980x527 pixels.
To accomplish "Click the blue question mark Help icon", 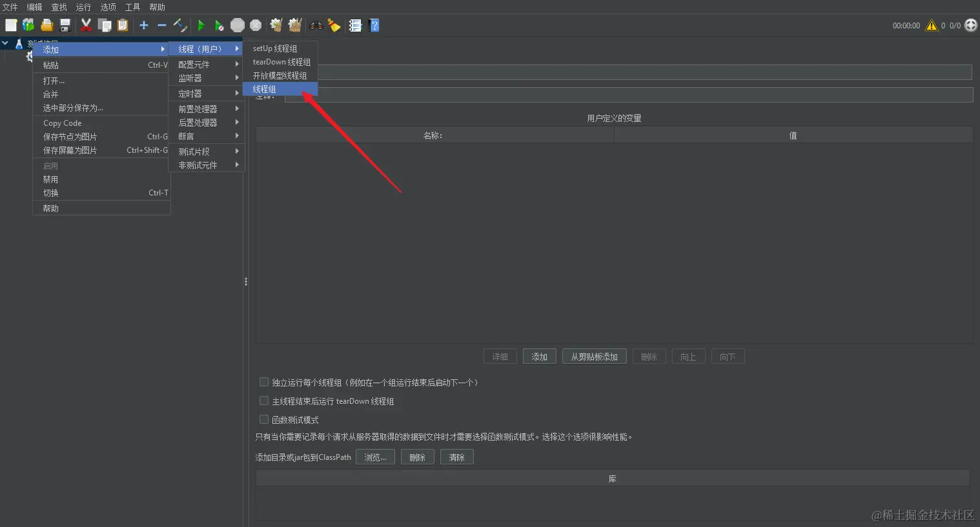I will 374,25.
